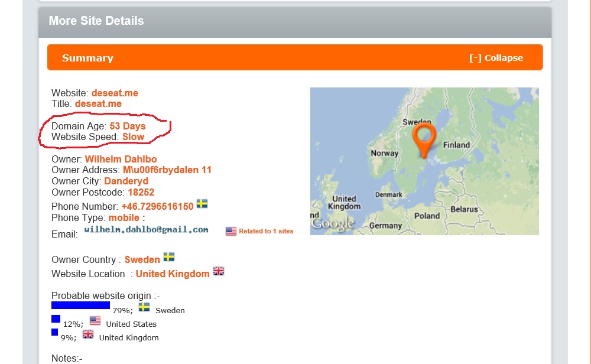Click the Sweden flag next to Owner Country
The height and width of the screenshot is (364, 591).
(168, 257)
